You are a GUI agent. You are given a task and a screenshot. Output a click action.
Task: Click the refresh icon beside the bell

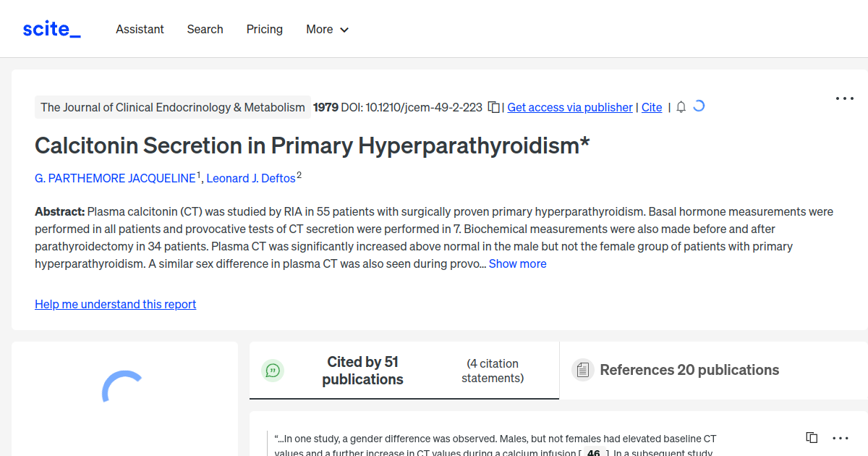point(698,106)
